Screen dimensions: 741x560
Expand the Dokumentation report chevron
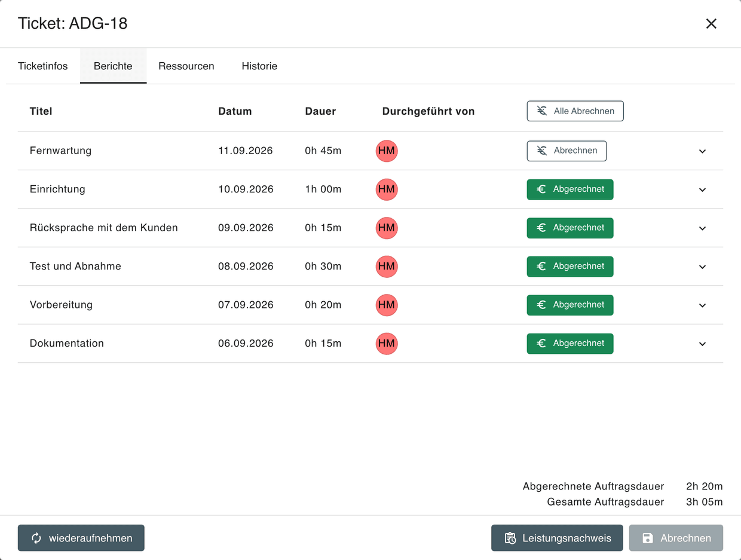(702, 344)
